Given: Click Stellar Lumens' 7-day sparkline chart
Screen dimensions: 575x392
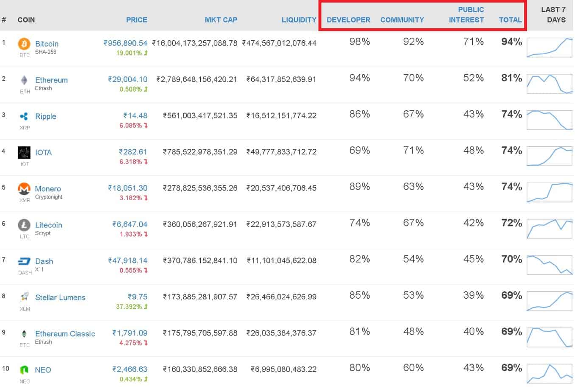Looking at the screenshot, I should (x=550, y=301).
